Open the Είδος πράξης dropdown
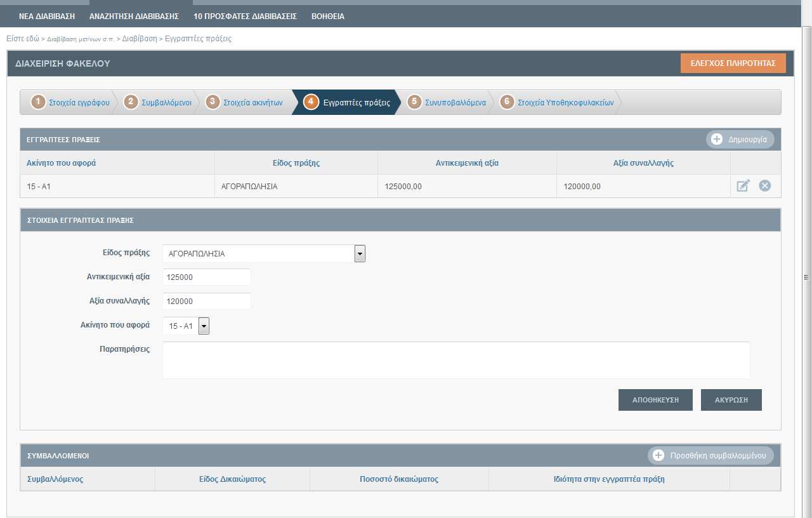 click(x=360, y=254)
